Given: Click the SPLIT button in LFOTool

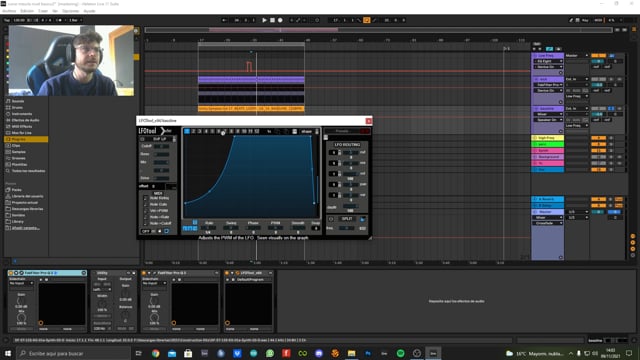Looking at the screenshot, I should coord(347,219).
